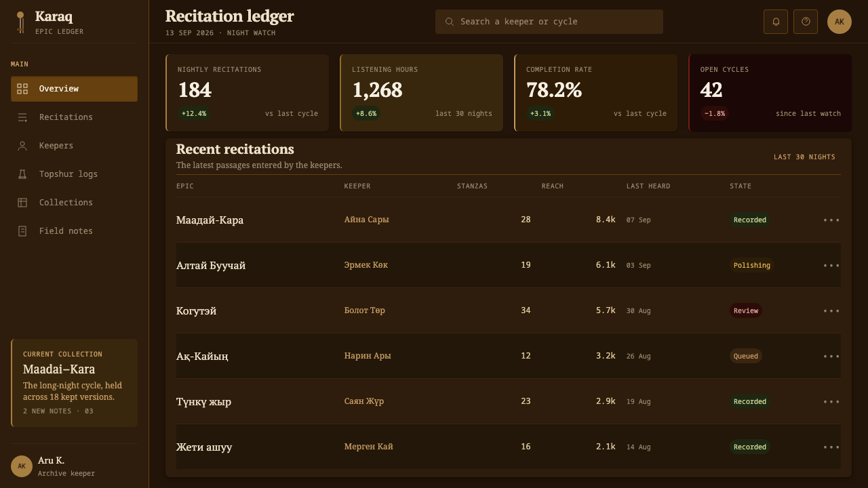The width and height of the screenshot is (868, 488).
Task: Click the Recitations list icon
Action: pyautogui.click(x=22, y=117)
